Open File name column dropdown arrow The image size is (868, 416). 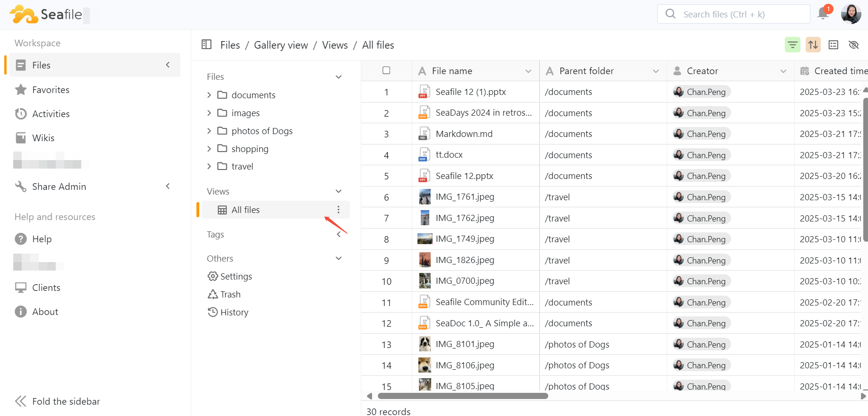pyautogui.click(x=528, y=71)
